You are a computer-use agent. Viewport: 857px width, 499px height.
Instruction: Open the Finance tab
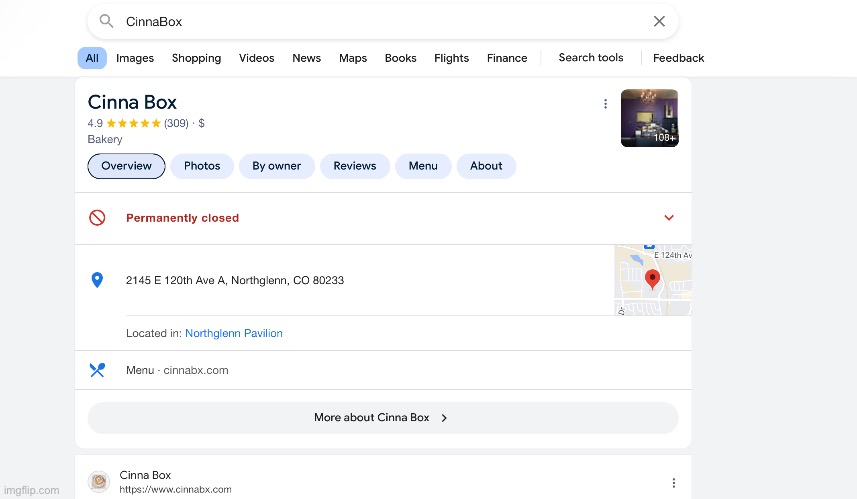point(507,58)
